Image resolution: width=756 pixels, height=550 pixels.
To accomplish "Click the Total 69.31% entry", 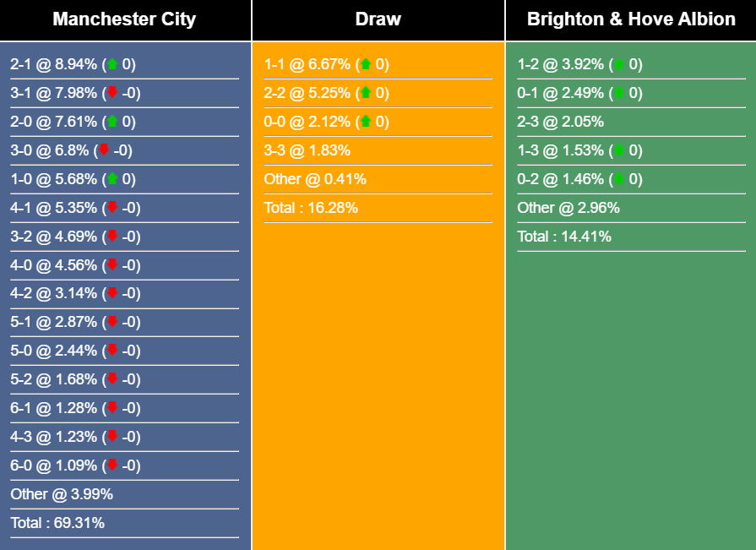I will (57, 522).
